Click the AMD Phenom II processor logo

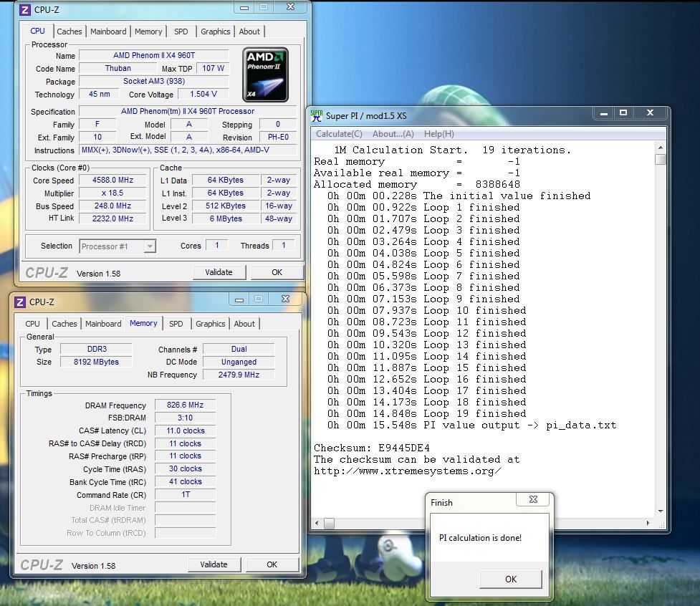click(x=265, y=75)
